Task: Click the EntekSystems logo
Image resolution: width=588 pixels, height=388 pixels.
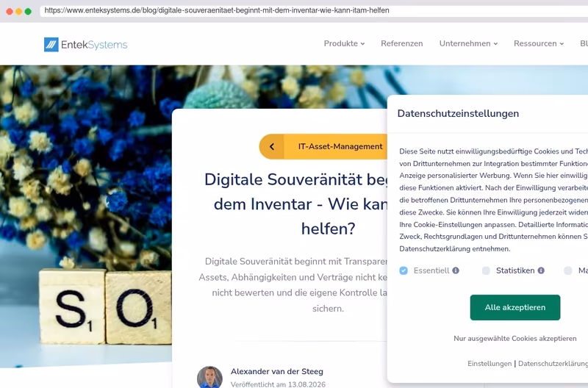Action: 85,45
